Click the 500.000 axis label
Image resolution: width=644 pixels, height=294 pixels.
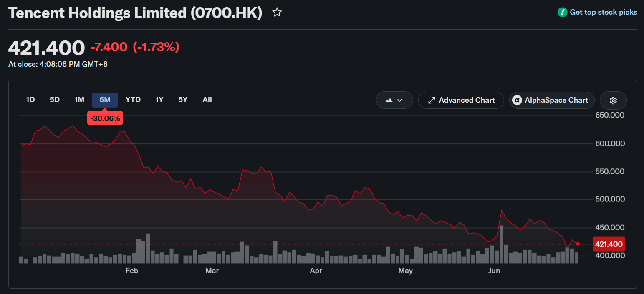coord(610,199)
